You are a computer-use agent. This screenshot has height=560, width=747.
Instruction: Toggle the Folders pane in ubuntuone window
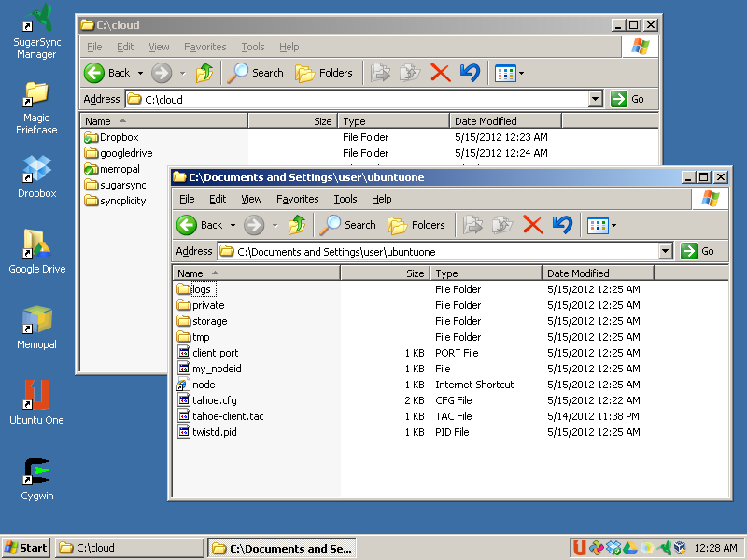click(416, 225)
